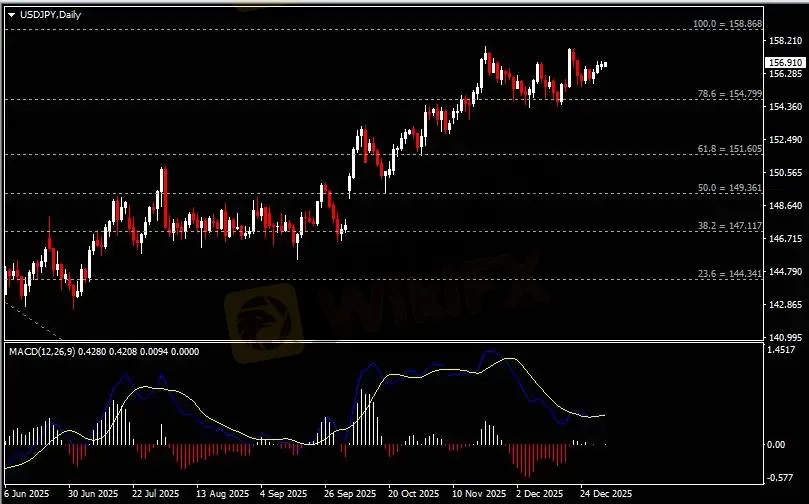The height and width of the screenshot is (504, 809).
Task: Click the 50.0 = 149.361 Fibonacci label
Action: [x=730, y=188]
